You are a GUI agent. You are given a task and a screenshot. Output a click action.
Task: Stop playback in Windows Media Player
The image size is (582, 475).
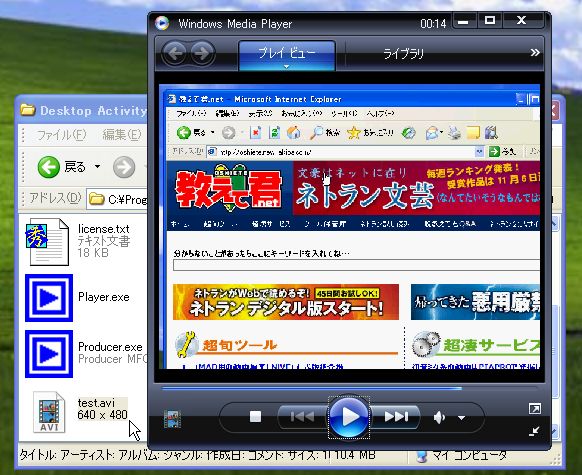click(255, 416)
